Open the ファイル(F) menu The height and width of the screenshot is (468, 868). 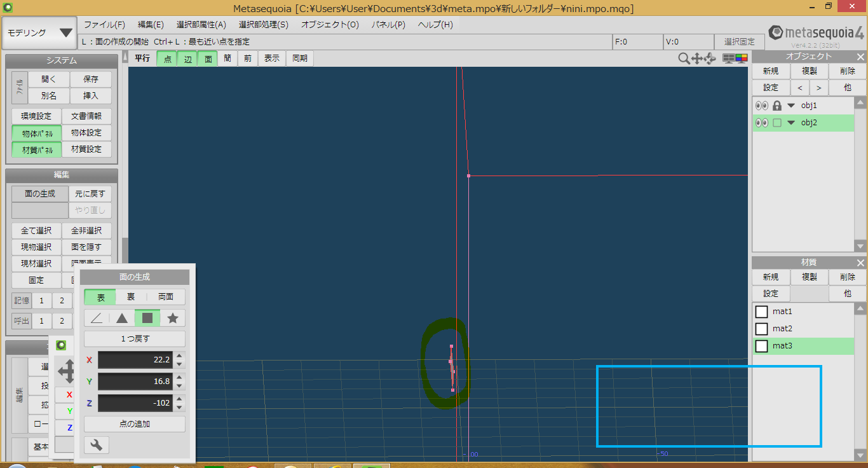pos(105,25)
